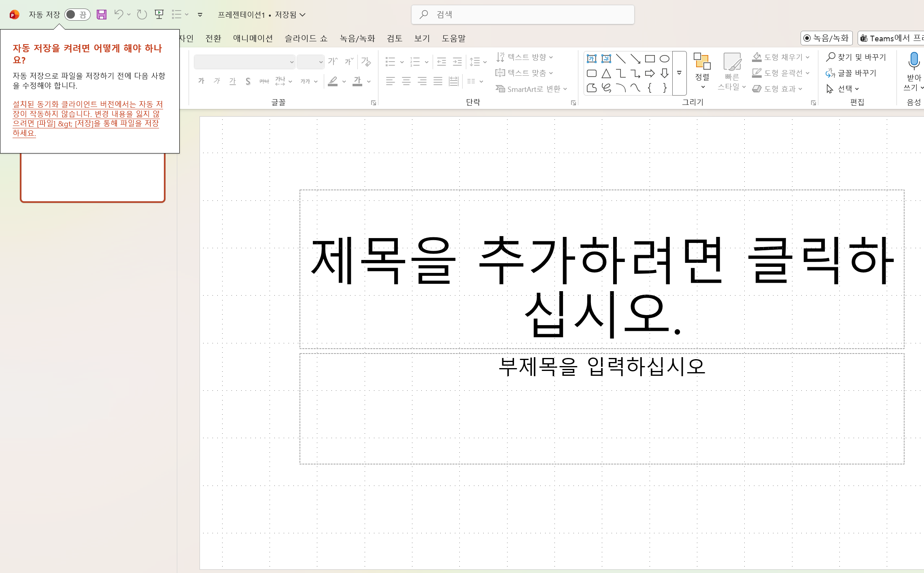Click the clear formatting icon
Viewport: 924px width, 573px height.
(x=366, y=62)
